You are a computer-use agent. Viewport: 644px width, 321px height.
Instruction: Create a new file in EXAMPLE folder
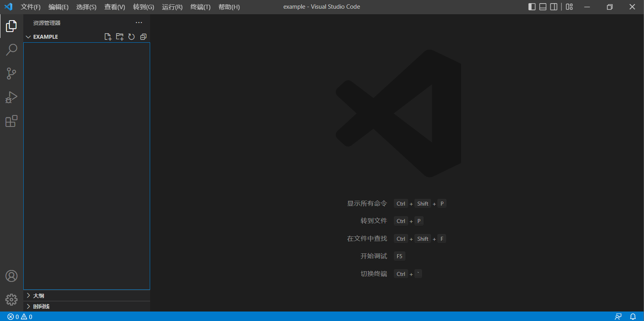point(108,37)
